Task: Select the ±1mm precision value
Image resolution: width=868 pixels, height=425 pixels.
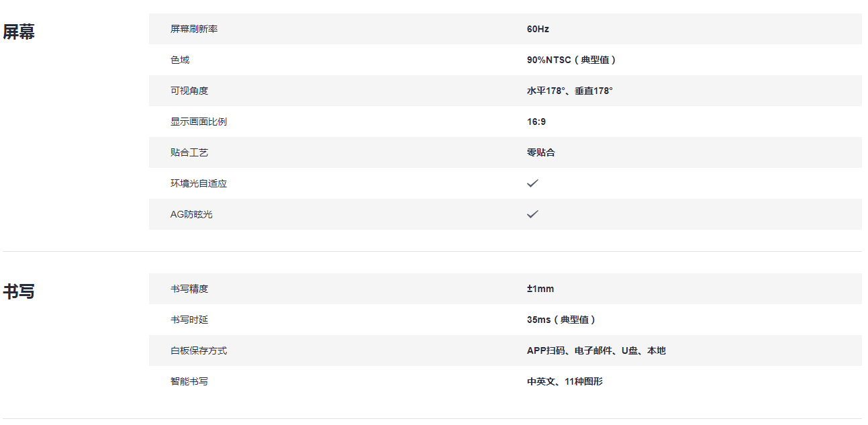Action: coord(540,289)
